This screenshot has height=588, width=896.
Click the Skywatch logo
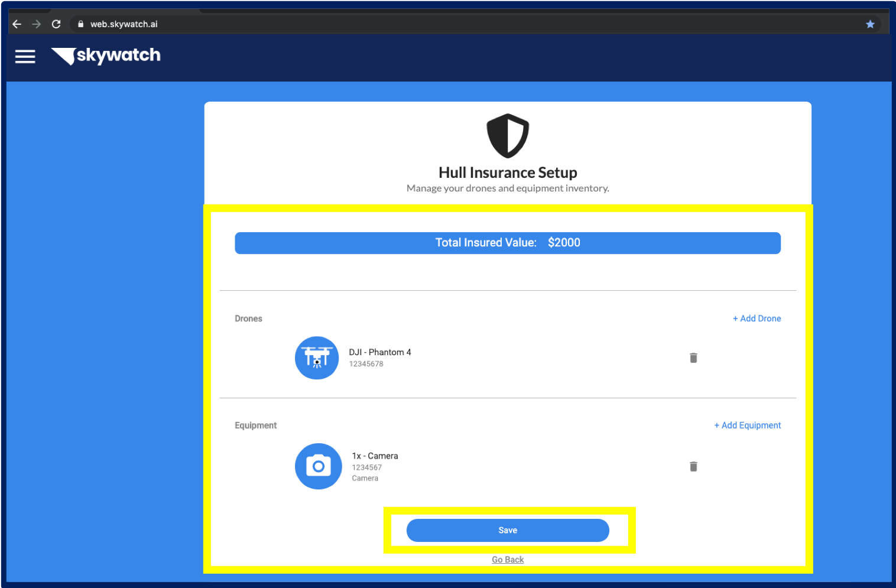(x=106, y=56)
